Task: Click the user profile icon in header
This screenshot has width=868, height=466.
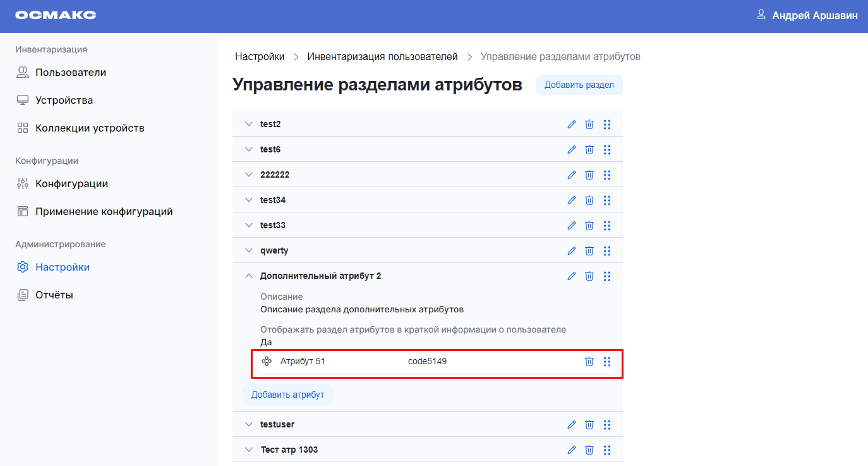Action: click(x=761, y=15)
